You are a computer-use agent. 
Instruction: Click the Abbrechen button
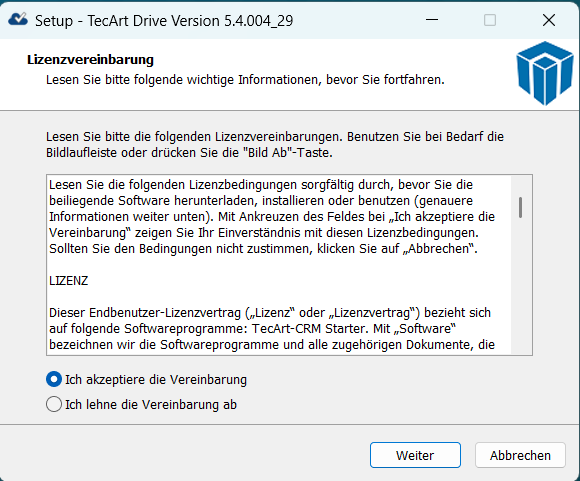point(520,455)
